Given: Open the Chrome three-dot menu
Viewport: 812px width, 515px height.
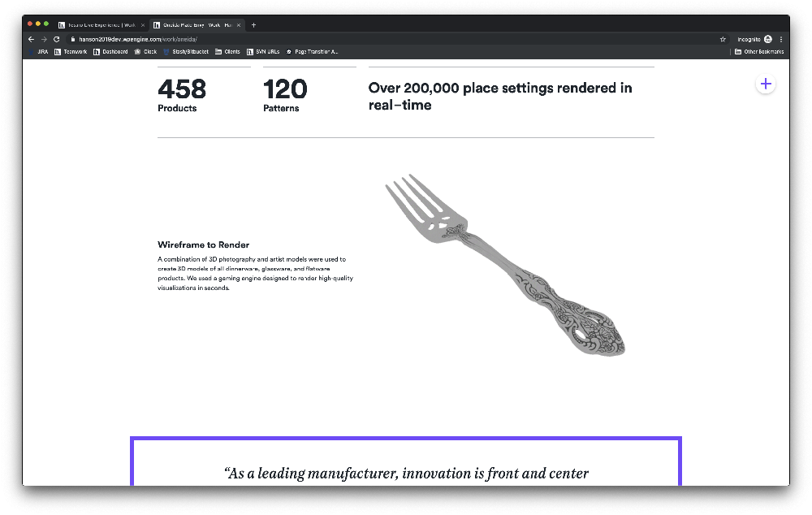Looking at the screenshot, I should pyautogui.click(x=781, y=39).
